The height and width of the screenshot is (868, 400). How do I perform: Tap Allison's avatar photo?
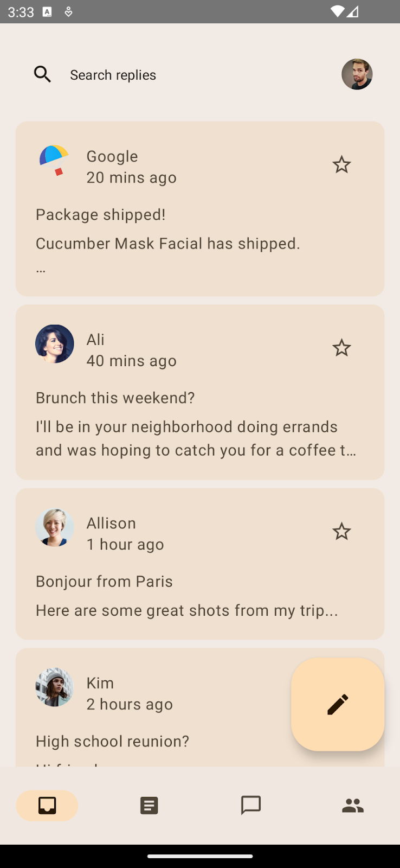(x=54, y=527)
